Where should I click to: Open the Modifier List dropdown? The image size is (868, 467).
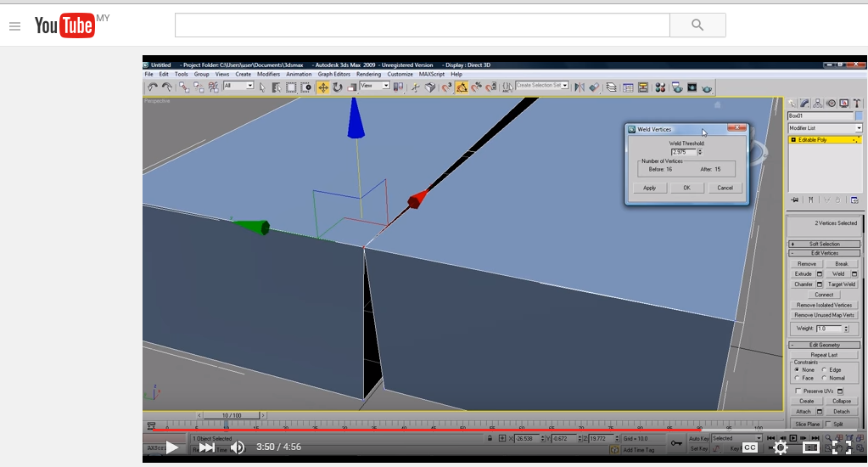coord(825,128)
